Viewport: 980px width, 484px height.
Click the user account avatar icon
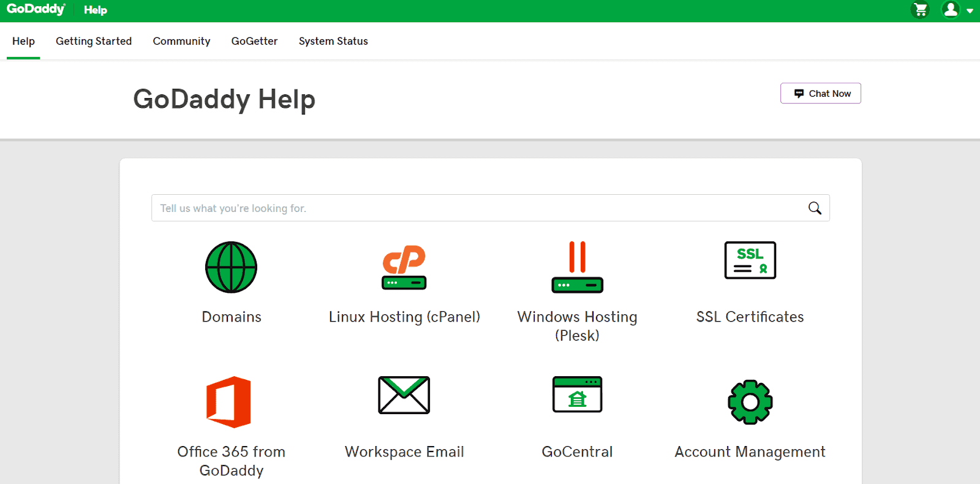pos(951,10)
